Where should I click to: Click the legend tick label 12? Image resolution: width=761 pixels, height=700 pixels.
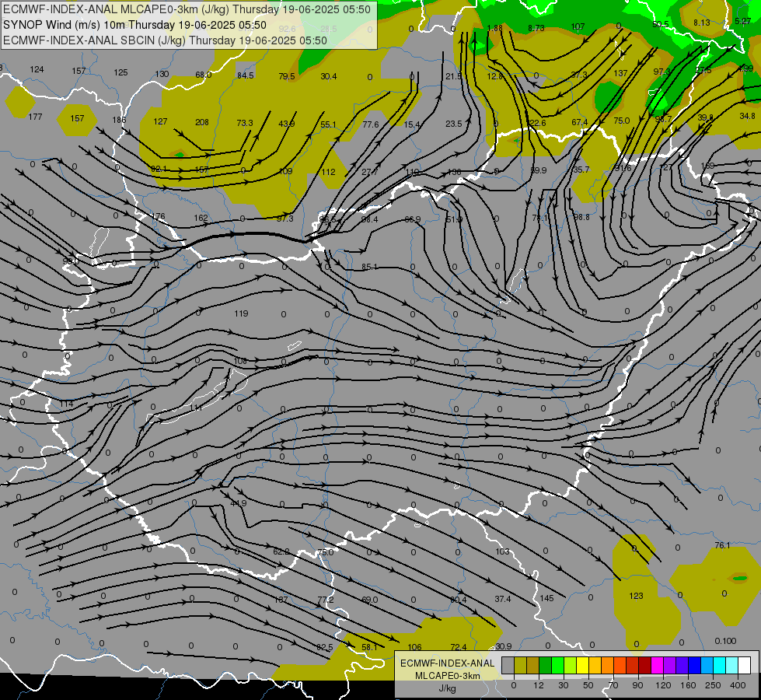coord(539,685)
